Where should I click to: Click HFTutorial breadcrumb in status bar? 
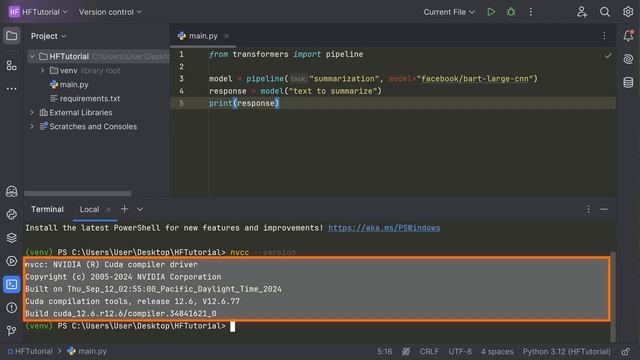pyautogui.click(x=30, y=351)
